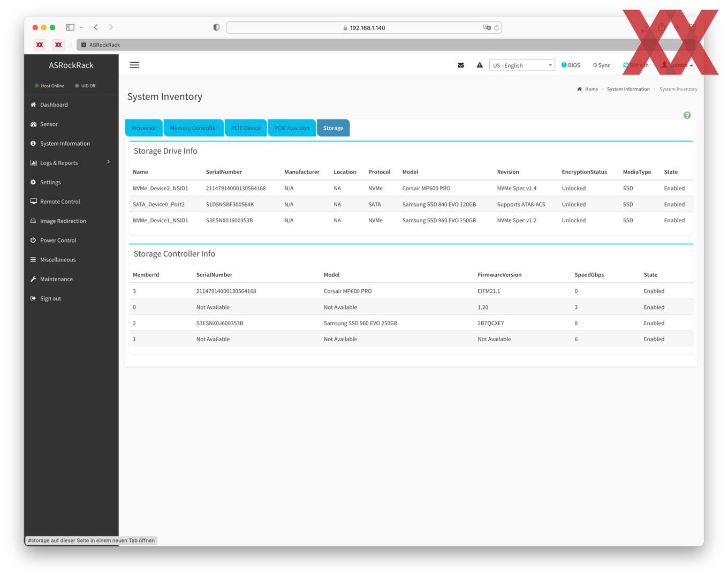Click the ASRockRack logo title
Viewport: 728px width, 578px height.
(71, 65)
